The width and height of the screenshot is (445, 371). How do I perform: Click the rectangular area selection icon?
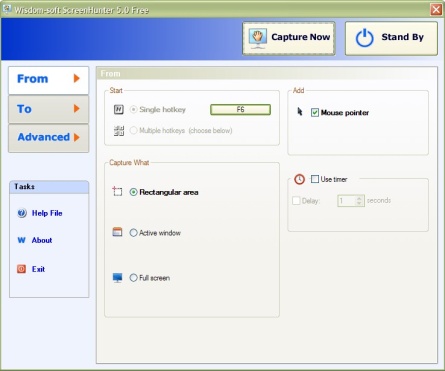pos(117,191)
